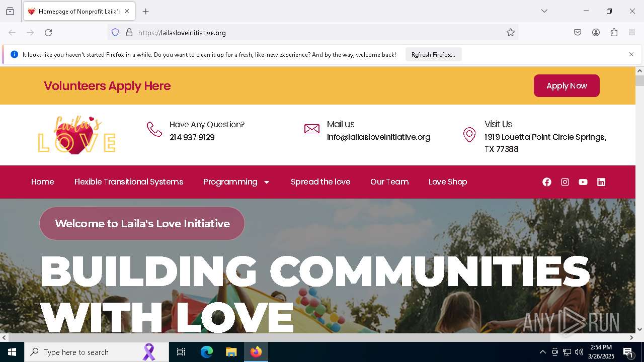Open the Firefox application menu
The image size is (644, 362).
pyautogui.click(x=632, y=33)
